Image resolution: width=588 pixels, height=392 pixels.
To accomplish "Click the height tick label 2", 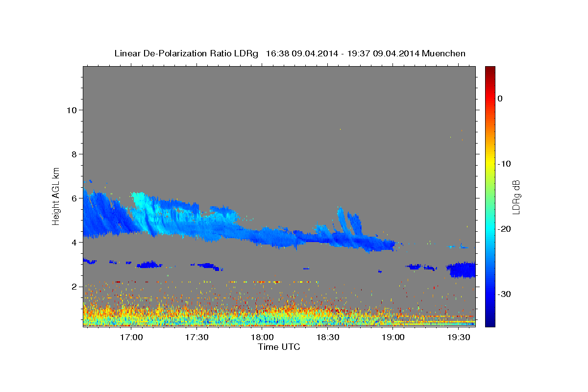I will (74, 287).
